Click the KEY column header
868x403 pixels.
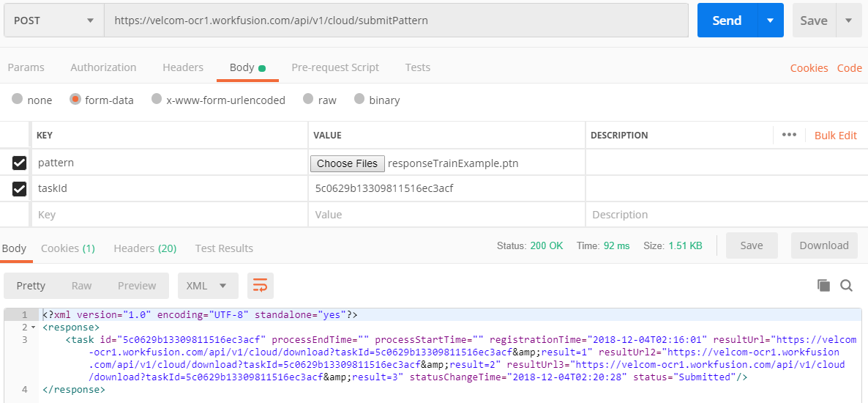pyautogui.click(x=45, y=136)
